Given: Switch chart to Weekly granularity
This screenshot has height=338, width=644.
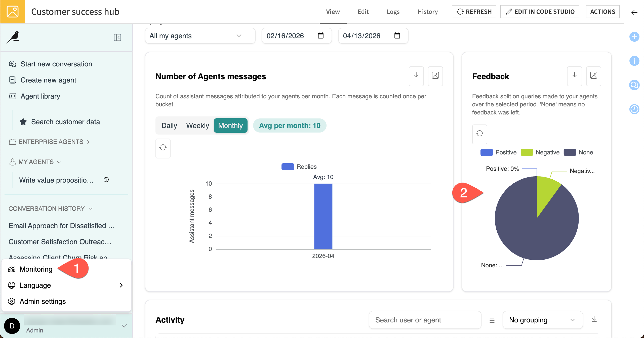Looking at the screenshot, I should (197, 125).
